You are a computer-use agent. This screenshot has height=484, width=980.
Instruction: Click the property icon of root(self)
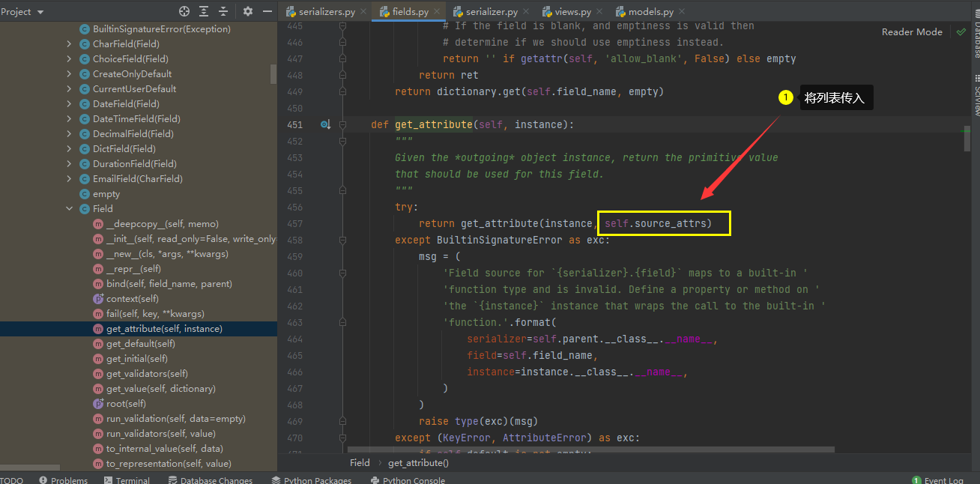[x=98, y=404]
